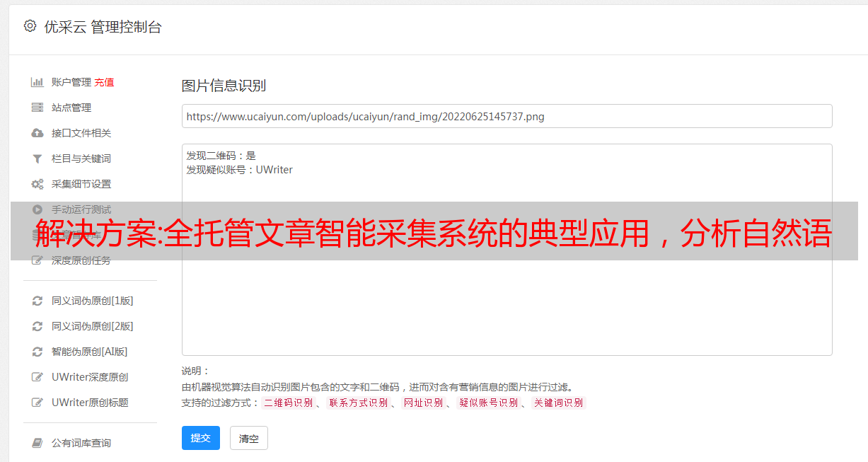
Task: Submit the form with the 提交 button
Action: point(201,438)
